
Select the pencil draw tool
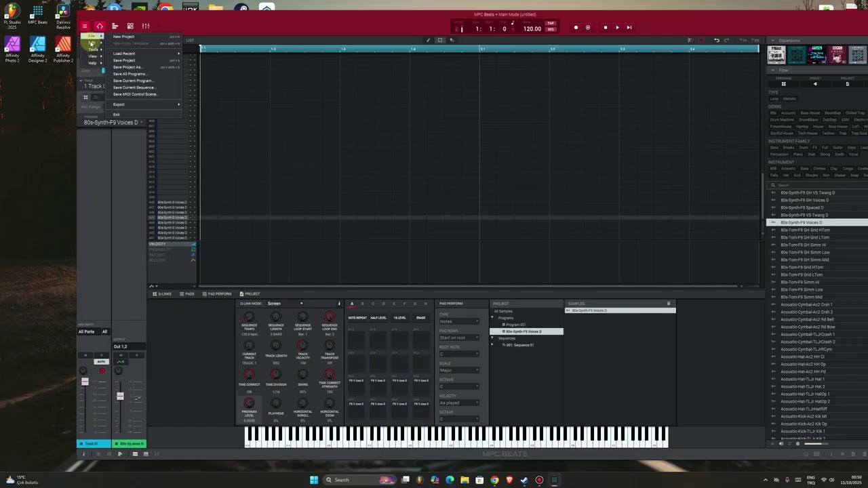tap(428, 40)
